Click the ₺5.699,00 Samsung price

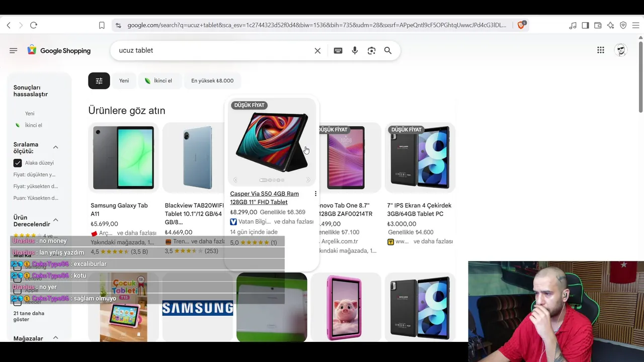click(x=104, y=224)
